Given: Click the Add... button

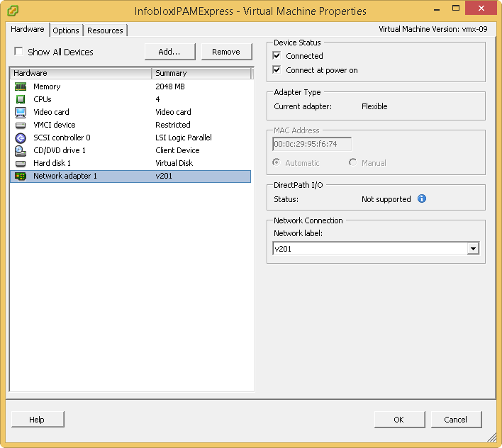Looking at the screenshot, I should pos(169,52).
